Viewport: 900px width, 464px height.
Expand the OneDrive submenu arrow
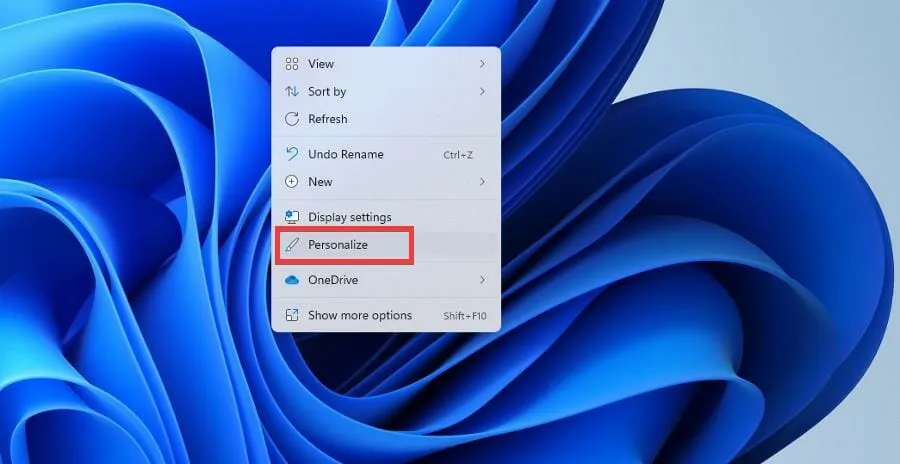pyautogui.click(x=482, y=280)
